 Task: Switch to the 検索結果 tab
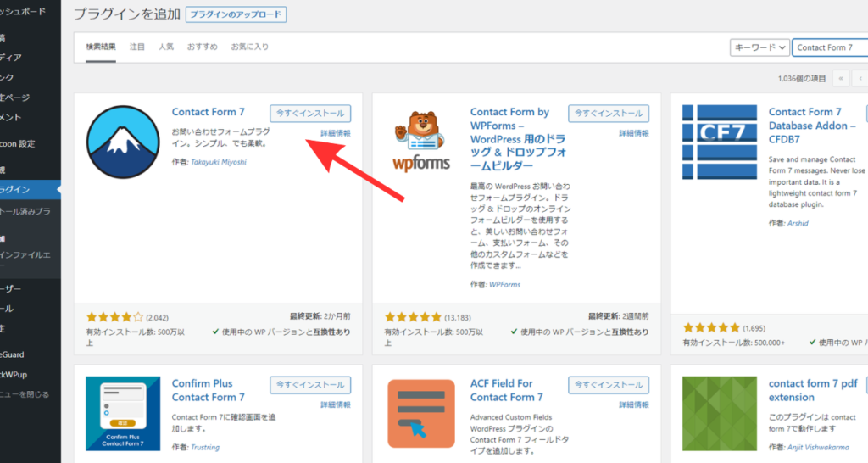click(101, 47)
